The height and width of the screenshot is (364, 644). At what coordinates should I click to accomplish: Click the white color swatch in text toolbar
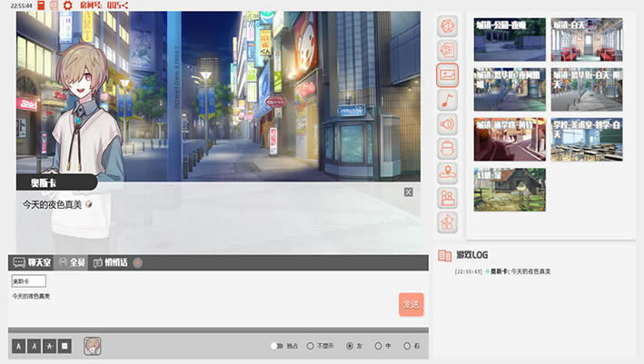point(64,346)
